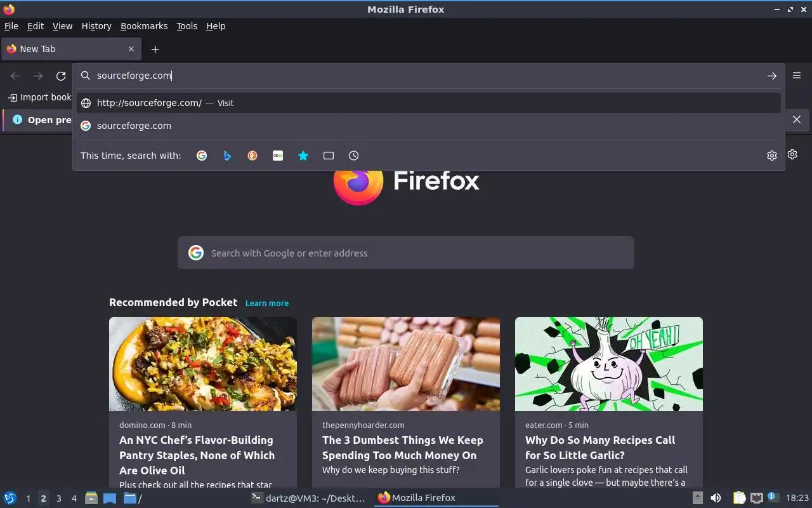This screenshot has width=812, height=508.
Task: Search this time with Google icon
Action: coord(202,156)
